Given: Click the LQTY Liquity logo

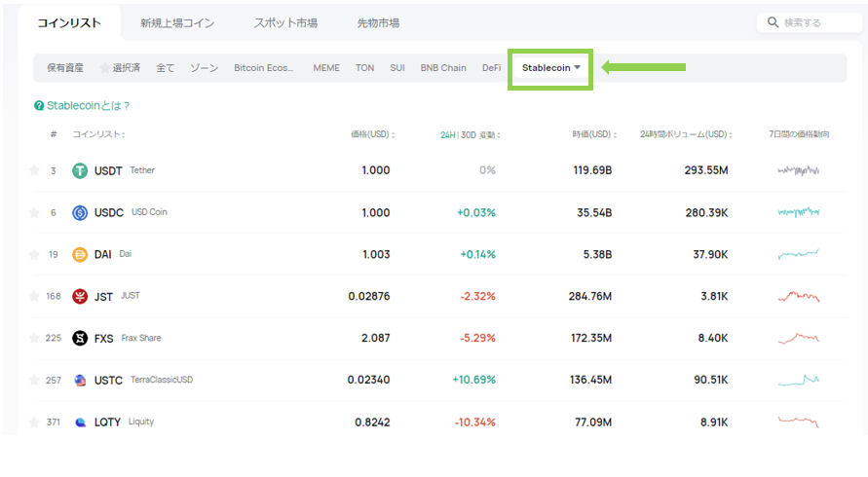Looking at the screenshot, I should pyautogui.click(x=80, y=422).
